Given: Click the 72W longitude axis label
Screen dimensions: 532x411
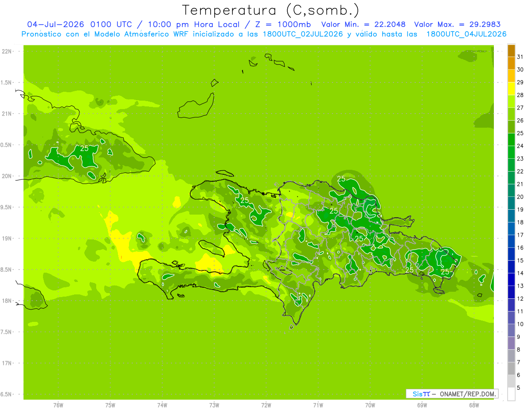Looking at the screenshot, I should pos(266,405).
